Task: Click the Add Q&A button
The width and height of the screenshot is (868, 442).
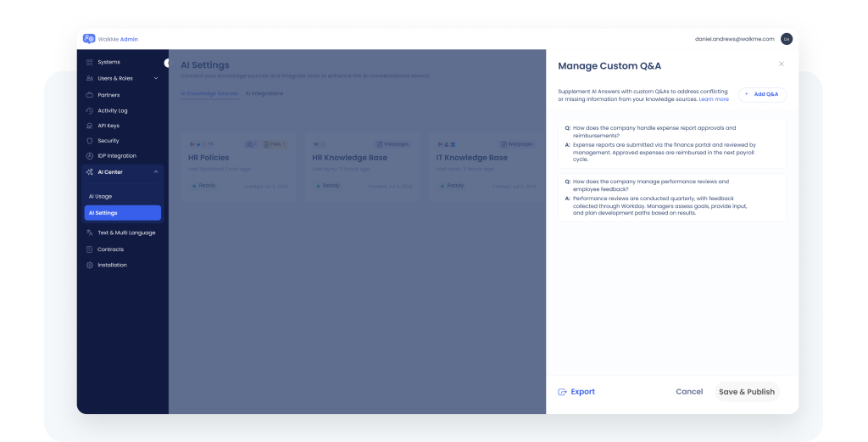Action: click(x=761, y=94)
